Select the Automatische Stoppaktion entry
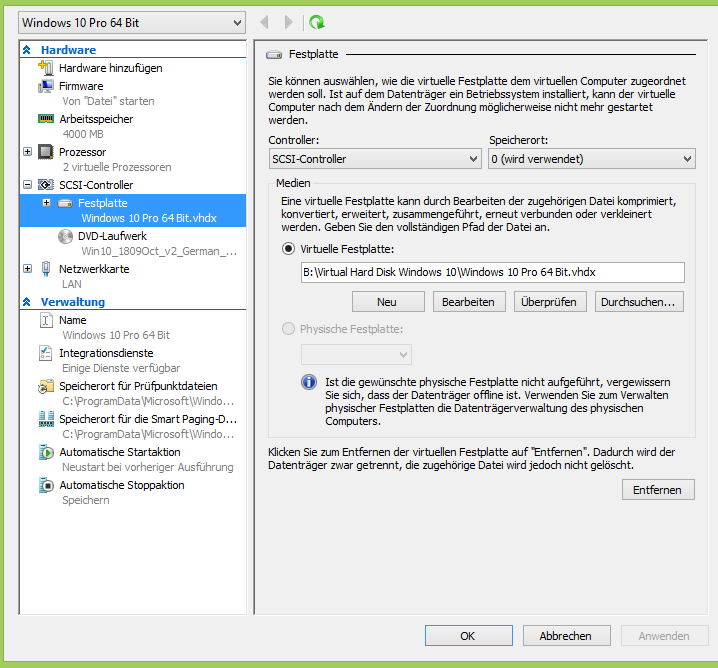Screen dimensions: 718x668 pos(122,485)
